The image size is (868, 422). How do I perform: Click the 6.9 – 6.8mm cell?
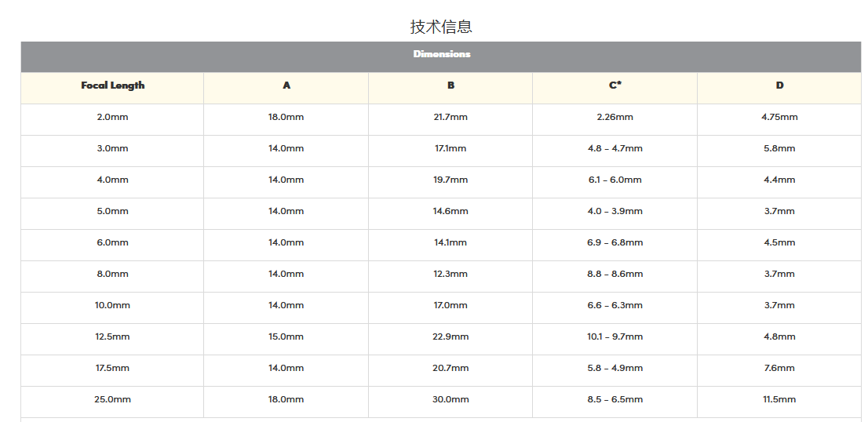point(615,242)
